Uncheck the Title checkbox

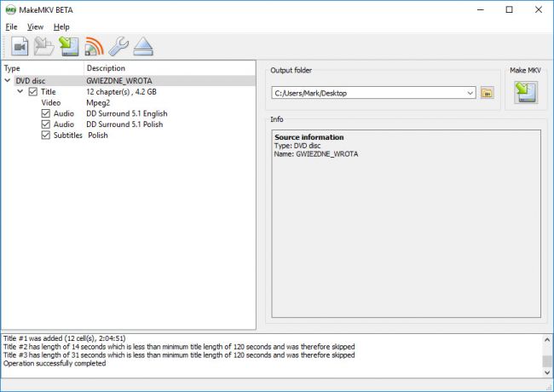pyautogui.click(x=33, y=92)
